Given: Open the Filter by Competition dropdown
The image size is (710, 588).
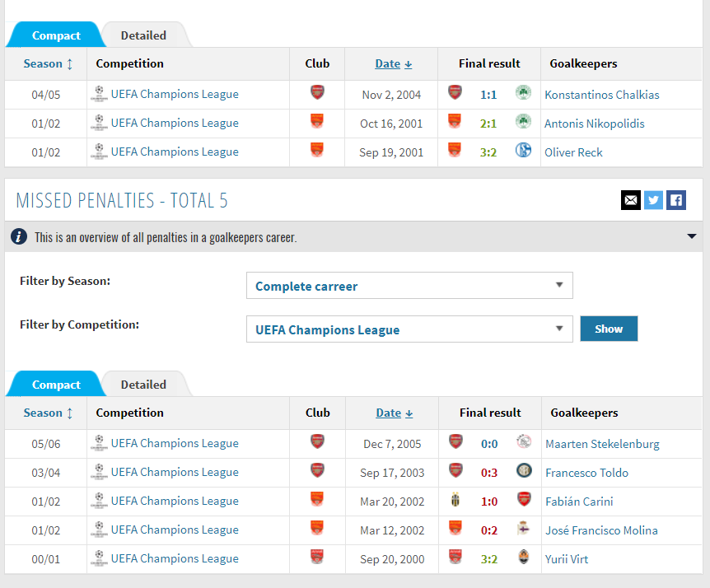Looking at the screenshot, I should (x=409, y=329).
